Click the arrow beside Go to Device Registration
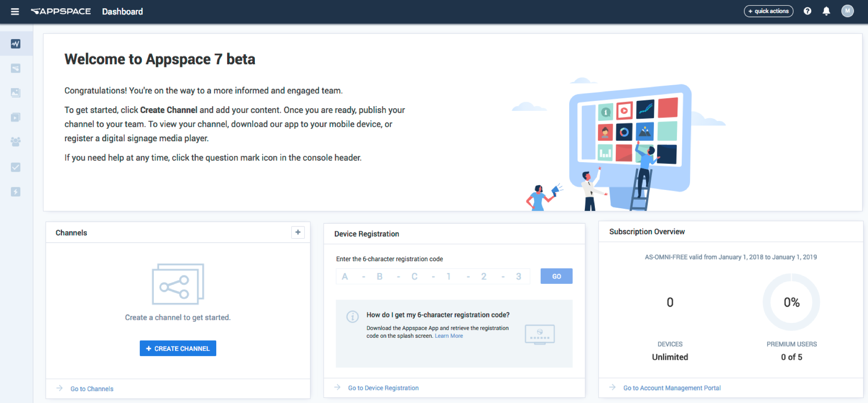 point(337,387)
